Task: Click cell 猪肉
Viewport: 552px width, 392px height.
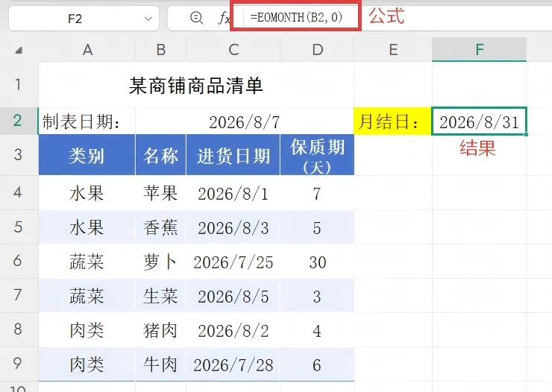Action: tap(161, 330)
